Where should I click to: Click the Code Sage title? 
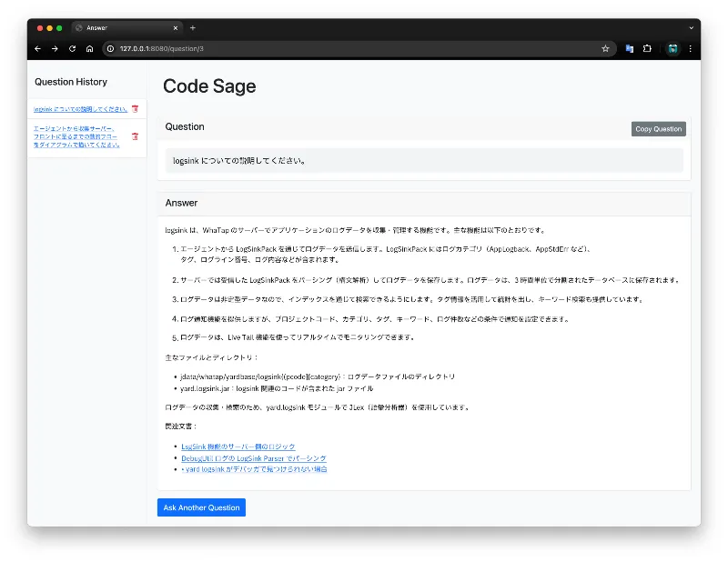209,86
